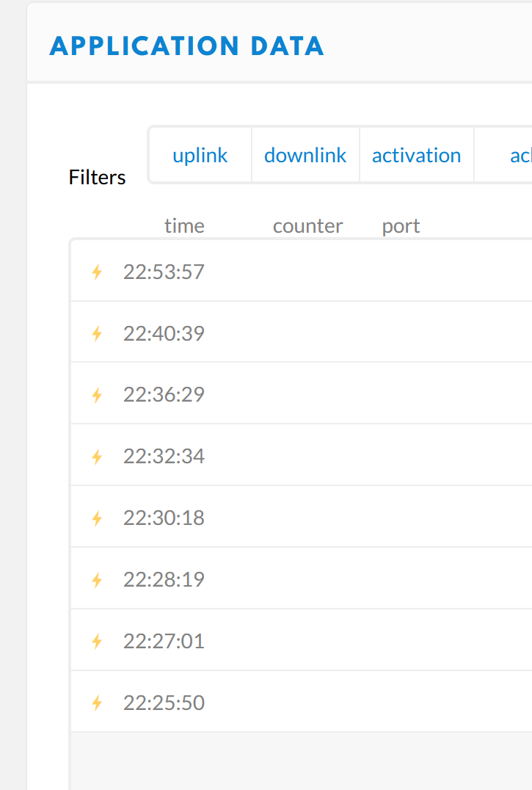
Task: Click lightning icon beside 22:30:18 entry
Action: point(97,518)
